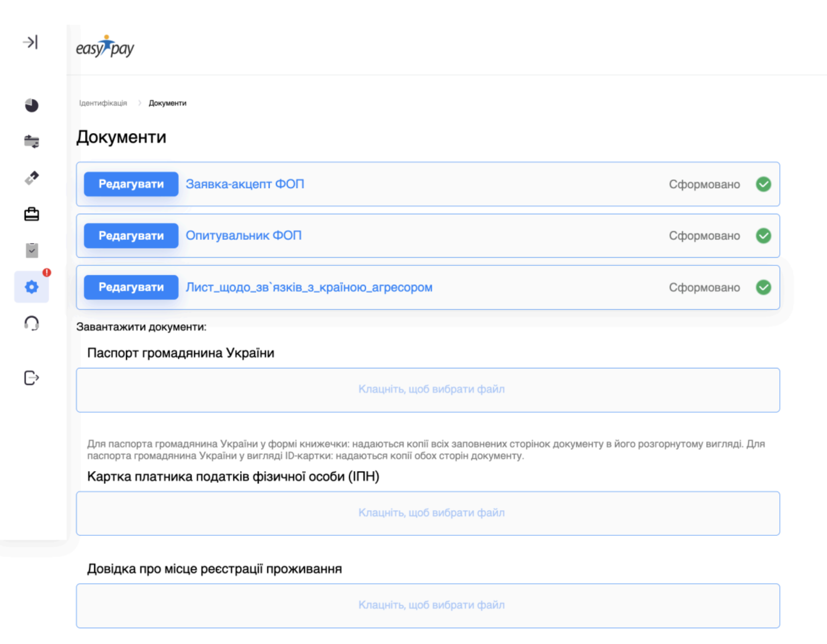Click Редагувати for Лист щодо зв'язків
Image resolution: width=827 pixels, height=644 pixels.
131,287
